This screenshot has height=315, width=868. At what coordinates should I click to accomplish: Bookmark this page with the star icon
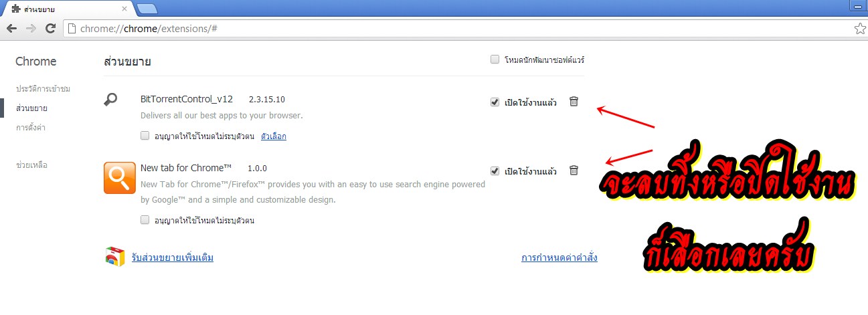(x=860, y=29)
